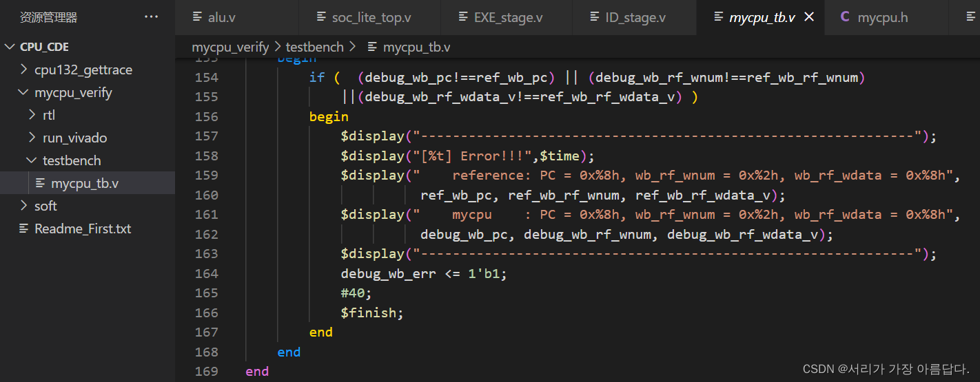Click the file icon on alu.v tab
The width and height of the screenshot is (980, 382).
[197, 17]
